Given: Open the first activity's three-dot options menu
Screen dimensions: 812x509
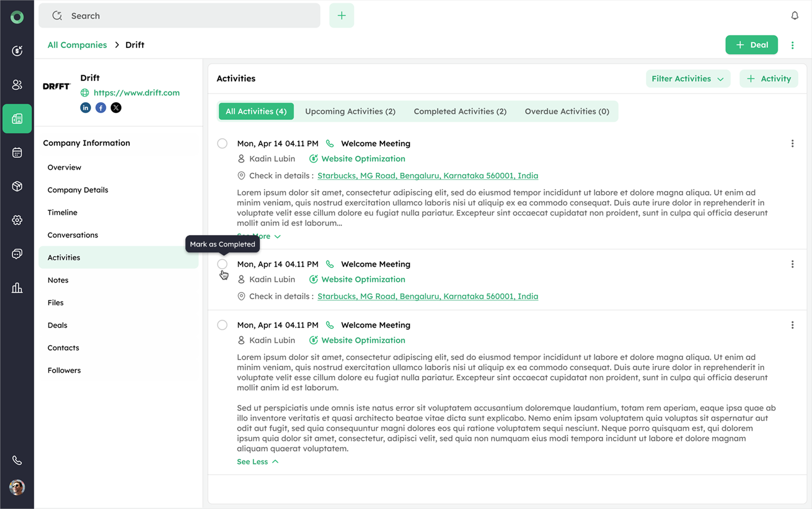Looking at the screenshot, I should 792,143.
